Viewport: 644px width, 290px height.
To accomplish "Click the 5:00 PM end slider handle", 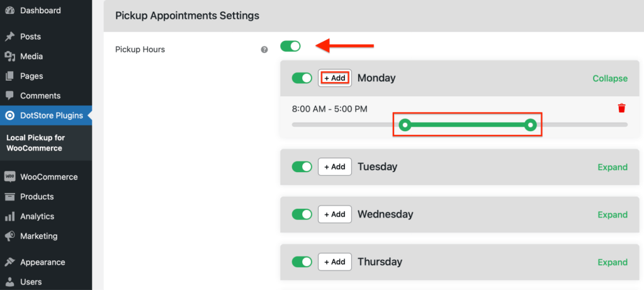I will click(531, 125).
